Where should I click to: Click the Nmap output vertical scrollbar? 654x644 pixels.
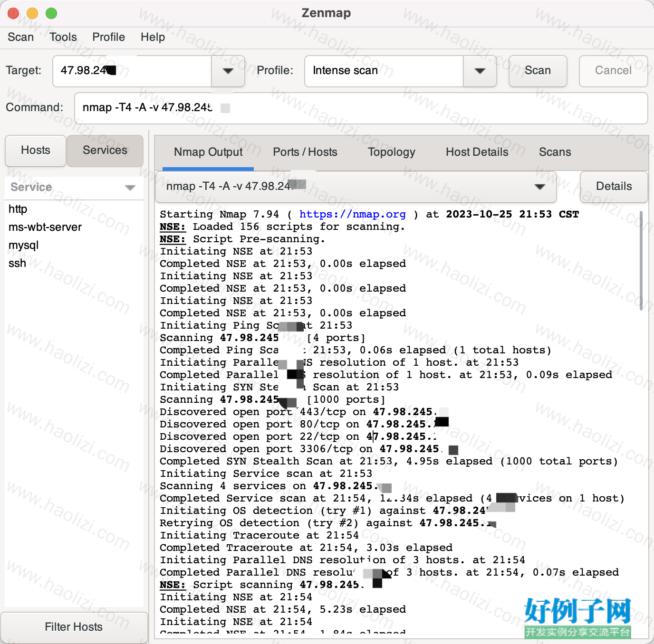[x=641, y=261]
